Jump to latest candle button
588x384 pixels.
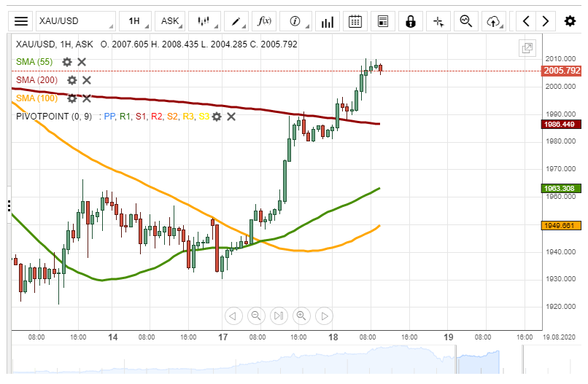point(279,316)
